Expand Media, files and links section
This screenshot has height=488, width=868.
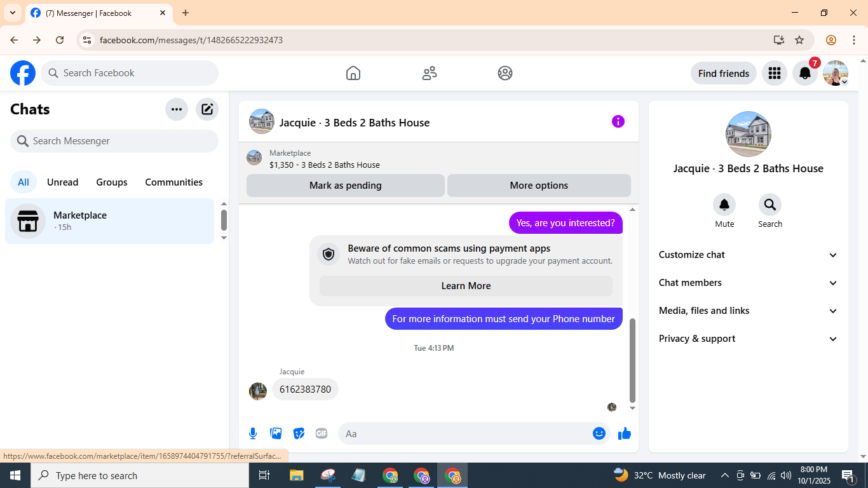coord(749,311)
